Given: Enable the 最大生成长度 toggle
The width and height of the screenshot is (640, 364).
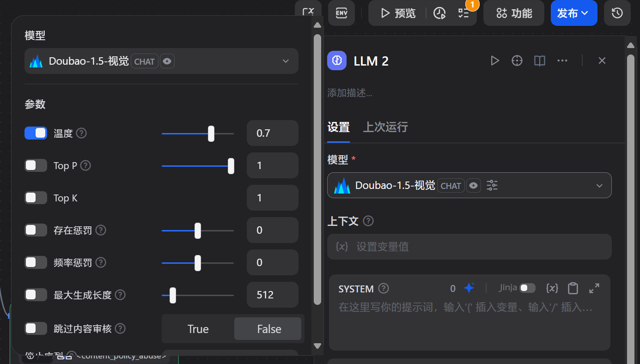Looking at the screenshot, I should (36, 295).
